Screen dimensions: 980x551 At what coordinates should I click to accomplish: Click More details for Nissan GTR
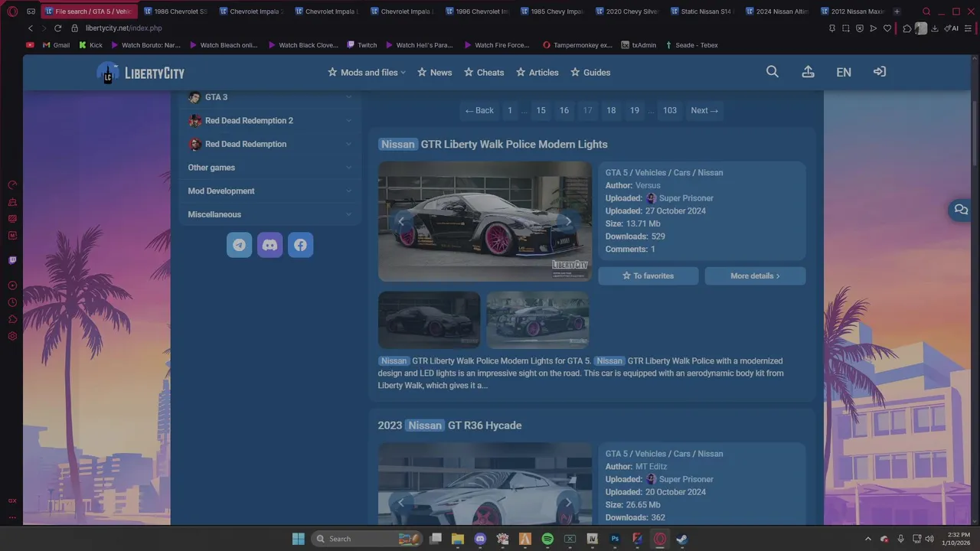point(755,275)
